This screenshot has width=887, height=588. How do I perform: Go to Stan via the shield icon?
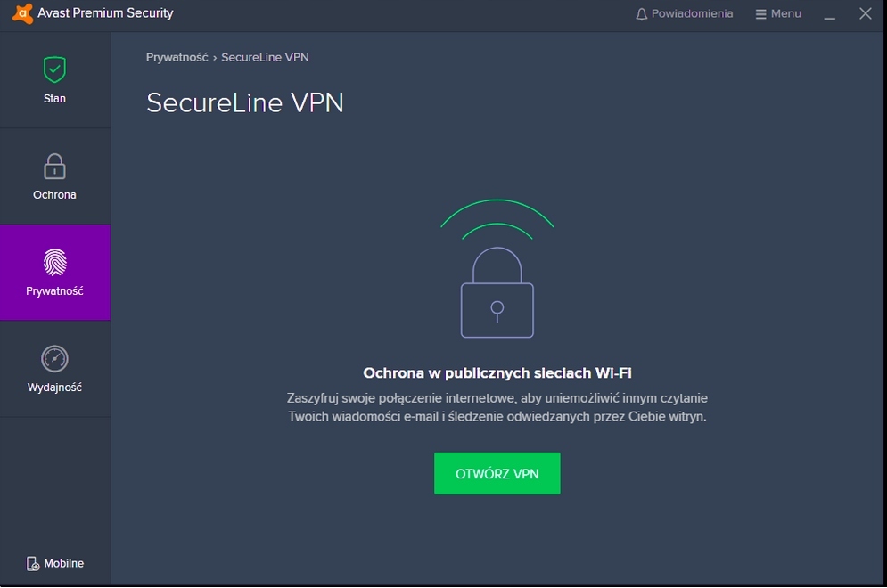pos(54,69)
